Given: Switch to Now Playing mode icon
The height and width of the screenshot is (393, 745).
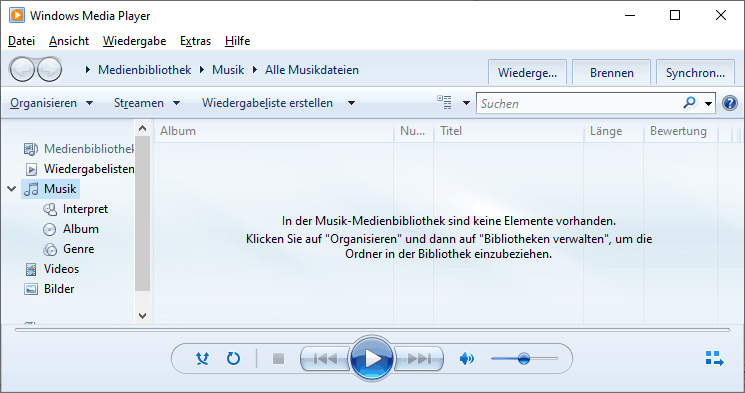Looking at the screenshot, I should coord(714,358).
